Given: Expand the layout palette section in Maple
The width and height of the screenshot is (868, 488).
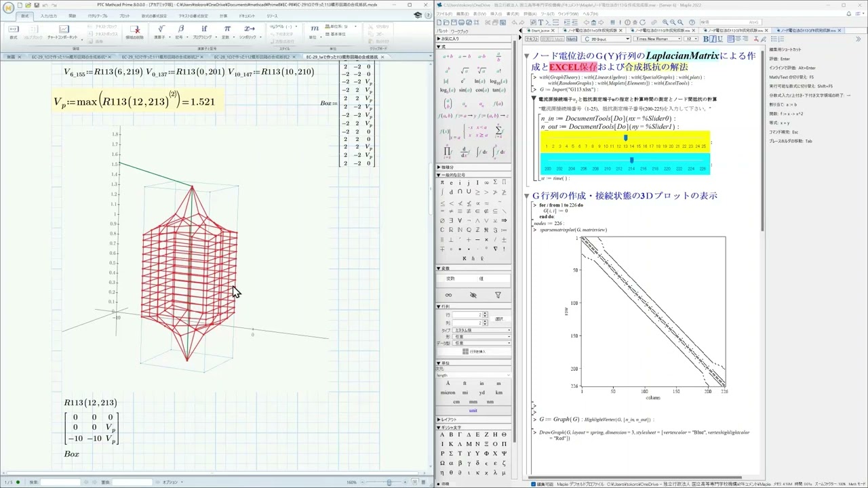Looking at the screenshot, I should [439, 420].
